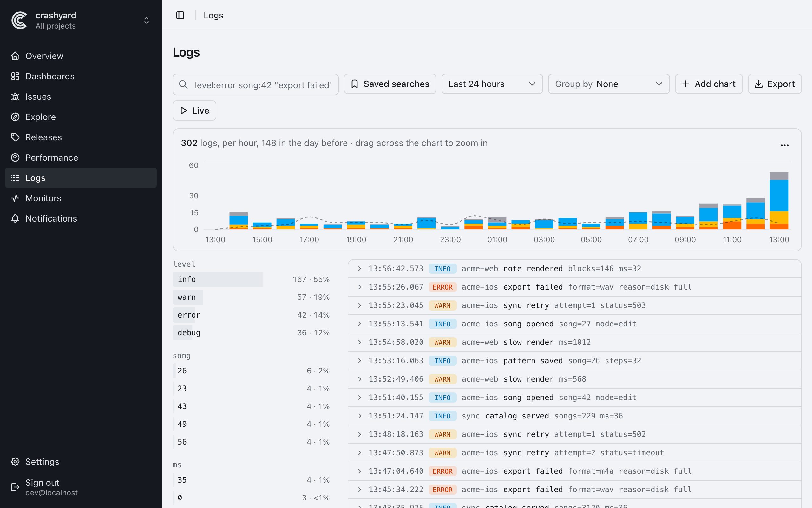The image size is (812, 508).
Task: Expand the 13:56:42.573 note rendered log row
Action: (x=574, y=269)
